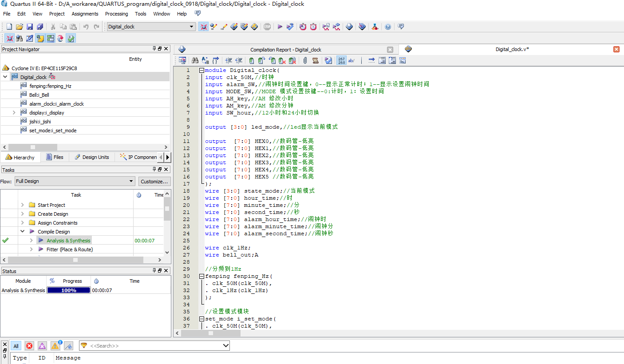Toggle the flagged messages filter button
The image size is (624, 364).
pos(68,346)
